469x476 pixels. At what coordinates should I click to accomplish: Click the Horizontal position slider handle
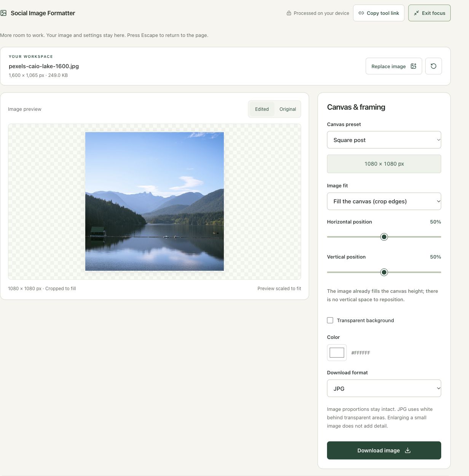click(x=384, y=237)
